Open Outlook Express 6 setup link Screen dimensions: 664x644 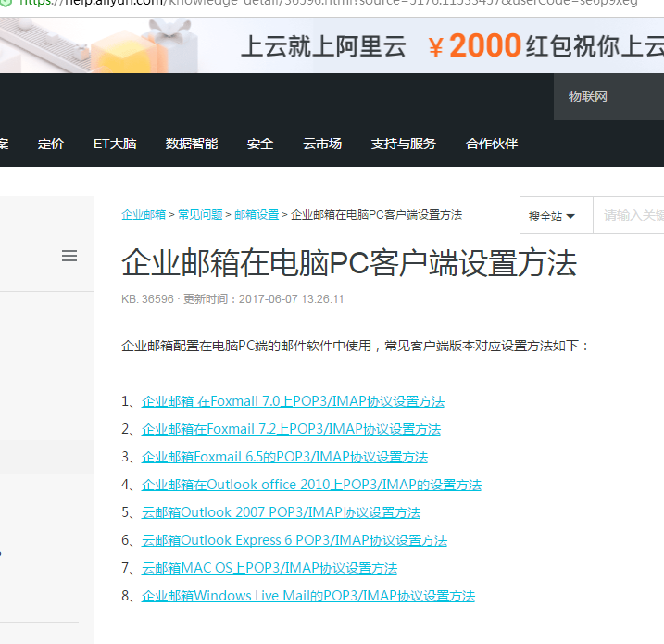pos(294,540)
